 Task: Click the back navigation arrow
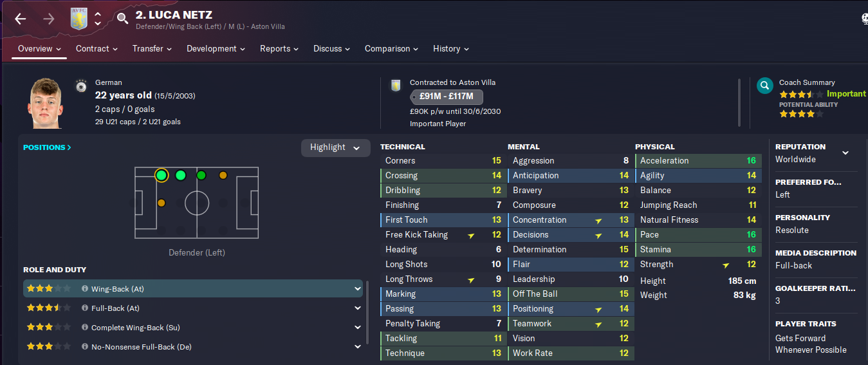[x=21, y=19]
